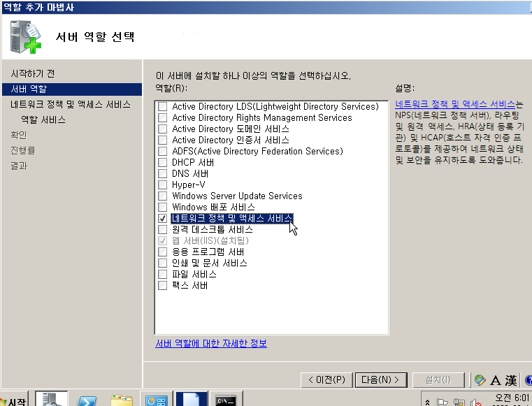This screenshot has height=406, width=532.
Task: Click the language bar globe-and-pencil icon
Action: pos(480,380)
